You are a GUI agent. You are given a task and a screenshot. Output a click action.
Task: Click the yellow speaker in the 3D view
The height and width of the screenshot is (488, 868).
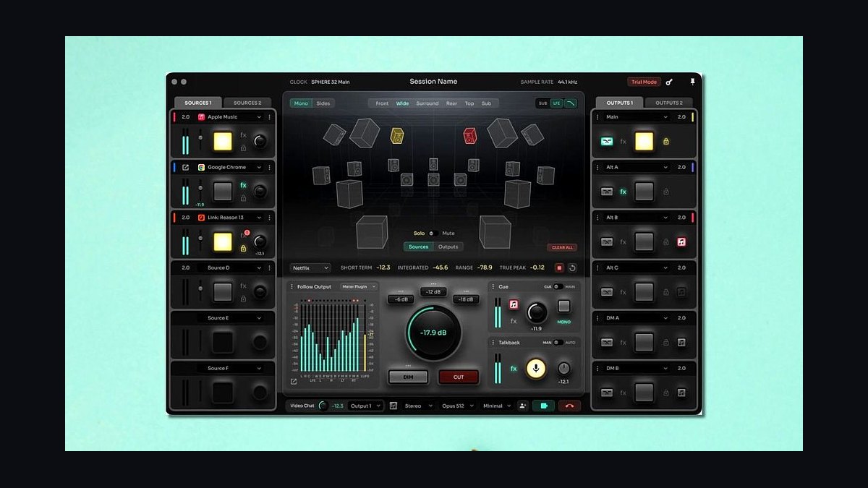click(x=397, y=134)
